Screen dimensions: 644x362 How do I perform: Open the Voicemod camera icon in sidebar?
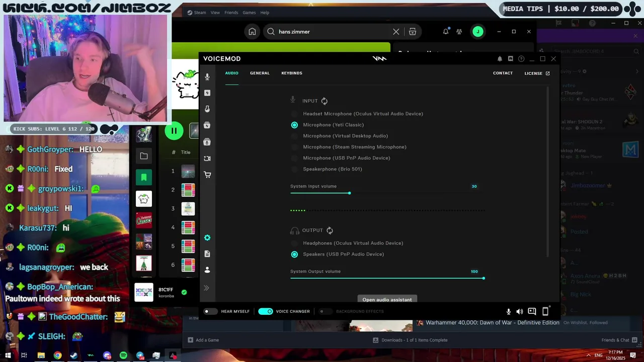coord(207,158)
